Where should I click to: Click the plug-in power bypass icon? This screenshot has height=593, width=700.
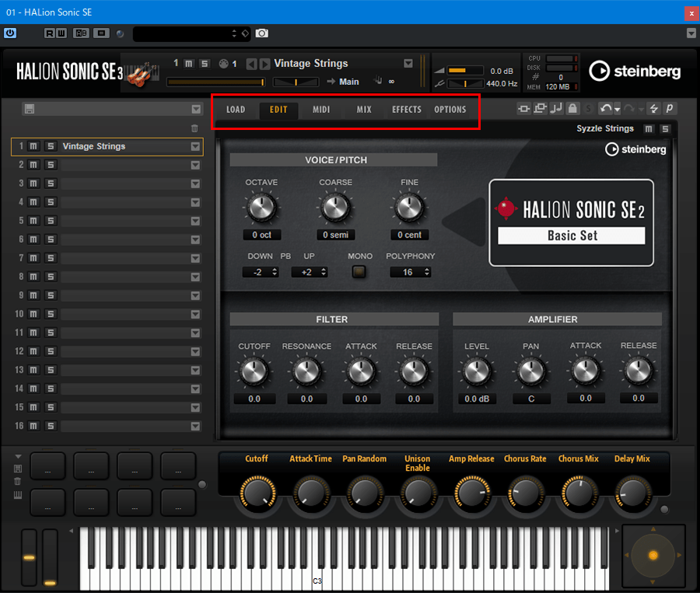(x=10, y=33)
